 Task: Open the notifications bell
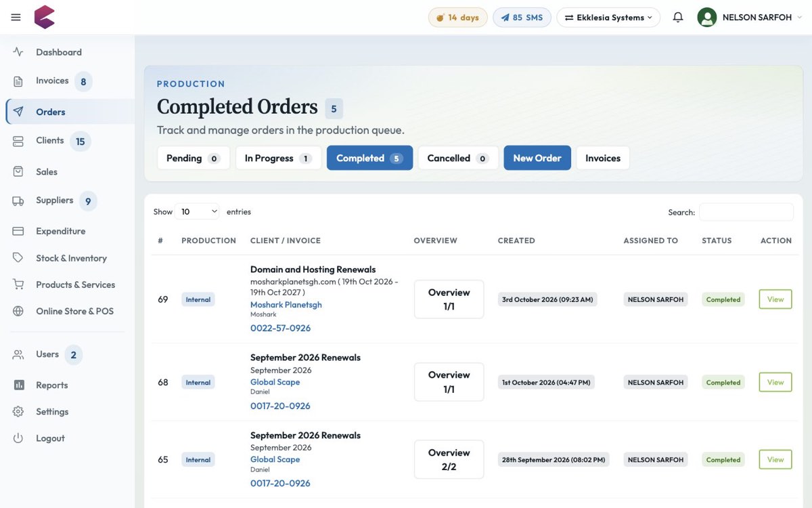[678, 18]
